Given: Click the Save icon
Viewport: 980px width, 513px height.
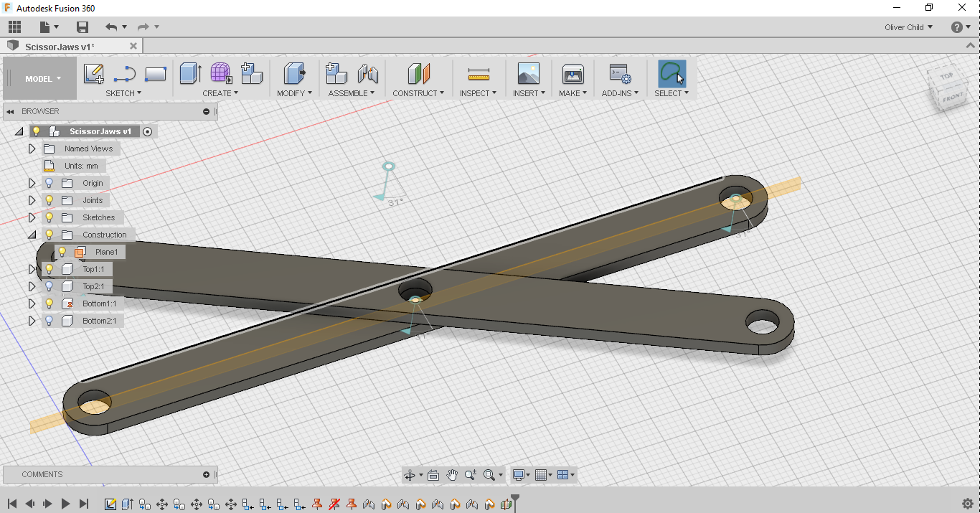Looking at the screenshot, I should 83,27.
